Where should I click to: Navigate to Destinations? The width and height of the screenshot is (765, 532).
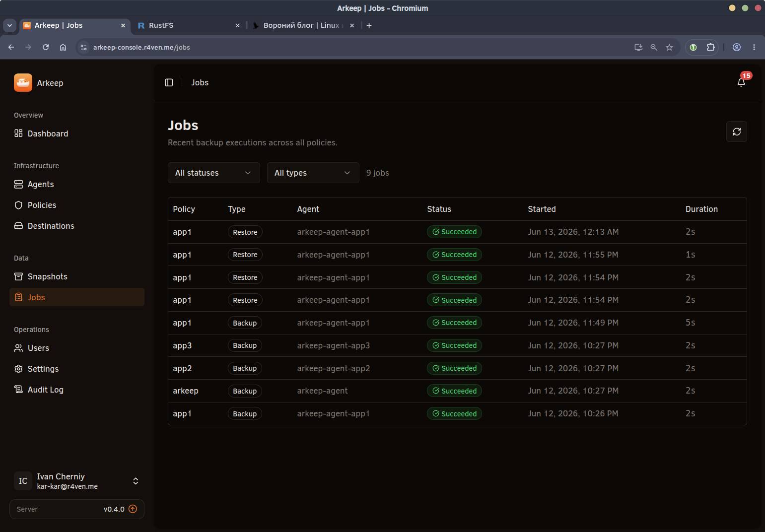coord(77,226)
